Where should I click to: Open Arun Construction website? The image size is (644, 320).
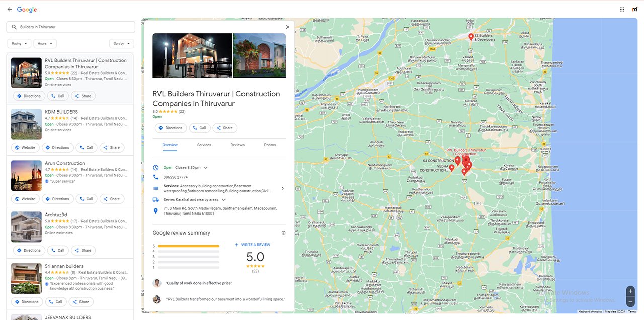[25, 199]
